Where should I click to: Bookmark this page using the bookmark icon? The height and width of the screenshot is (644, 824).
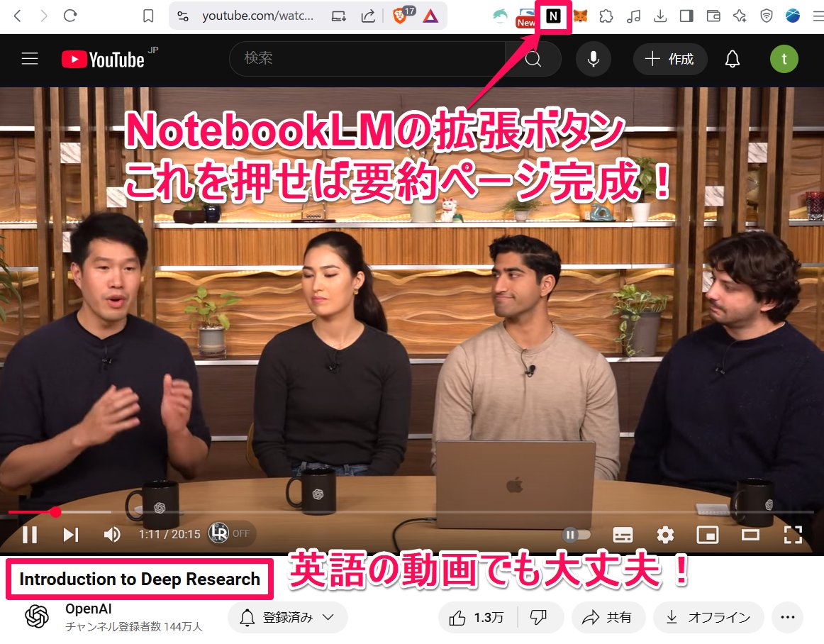click(148, 16)
